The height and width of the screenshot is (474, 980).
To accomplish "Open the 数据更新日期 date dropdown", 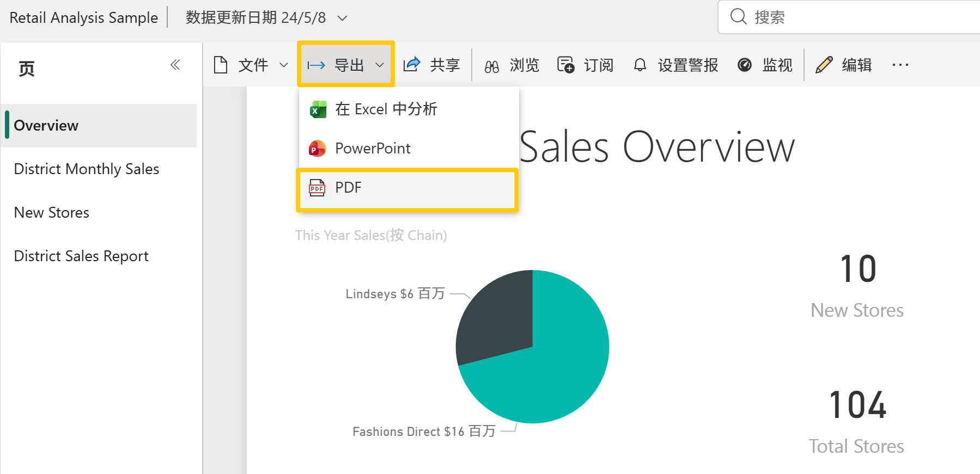I will click(x=342, y=17).
